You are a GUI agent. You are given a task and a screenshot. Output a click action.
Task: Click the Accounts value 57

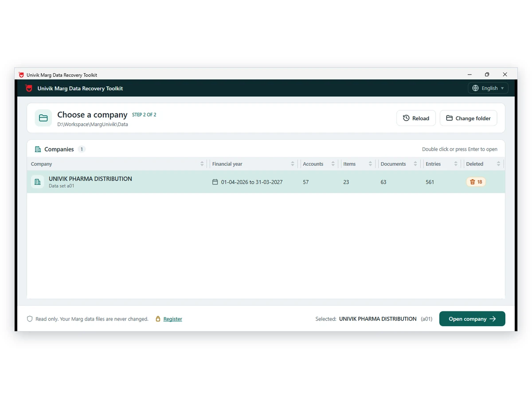coord(306,182)
